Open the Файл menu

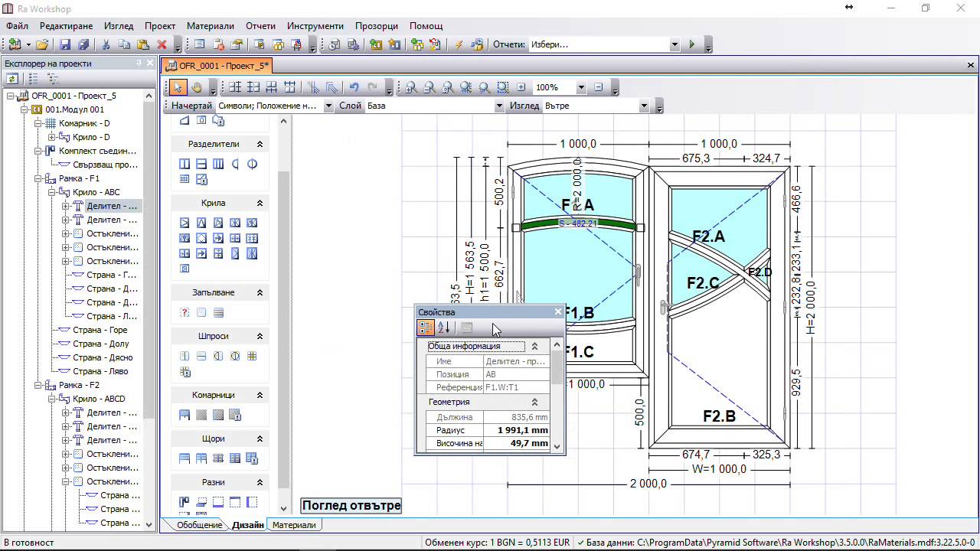(17, 26)
